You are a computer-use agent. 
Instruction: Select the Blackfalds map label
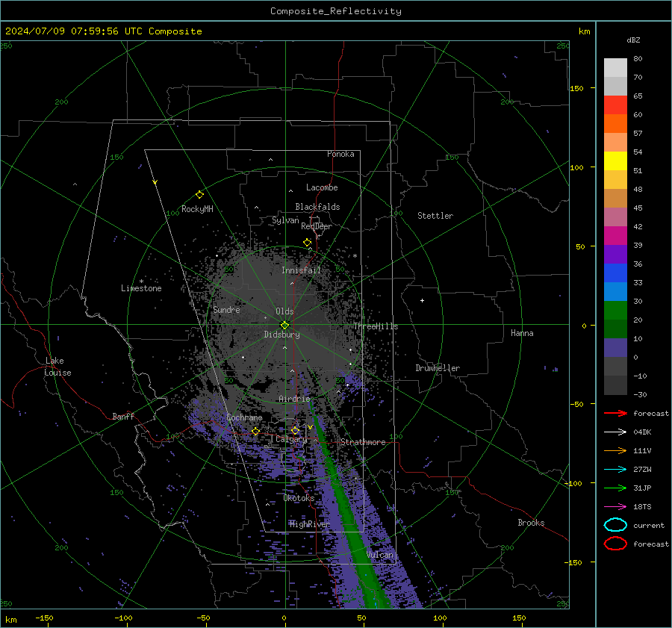click(317, 207)
